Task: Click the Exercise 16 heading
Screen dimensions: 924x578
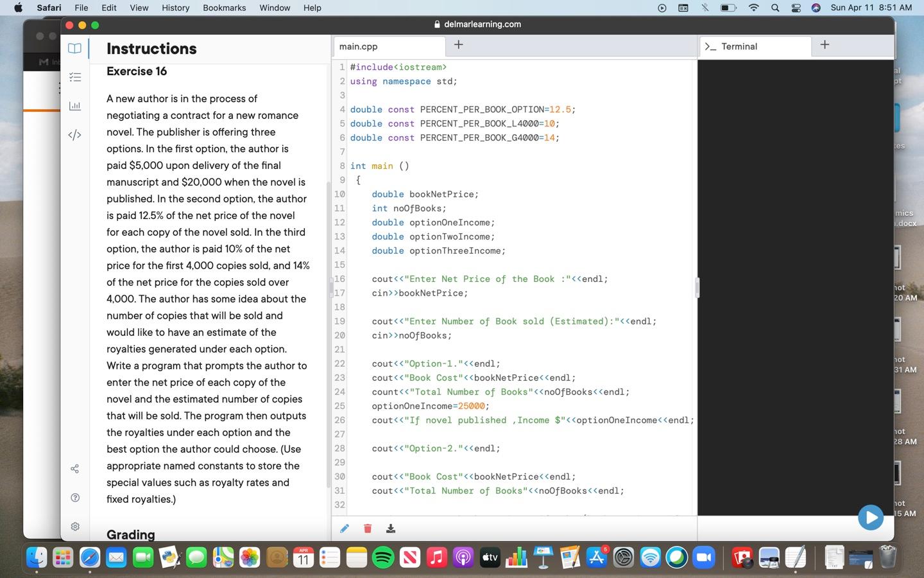Action: pos(137,71)
